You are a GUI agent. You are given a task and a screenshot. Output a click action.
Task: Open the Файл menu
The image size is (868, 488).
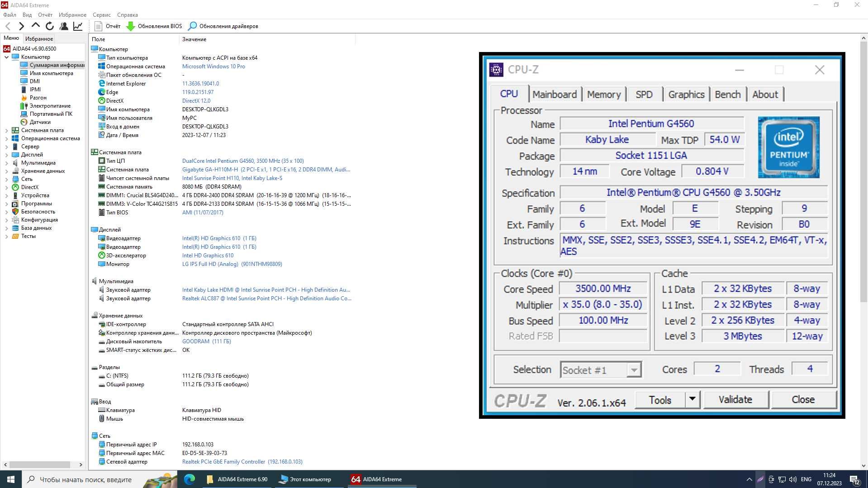pyautogui.click(x=9, y=15)
